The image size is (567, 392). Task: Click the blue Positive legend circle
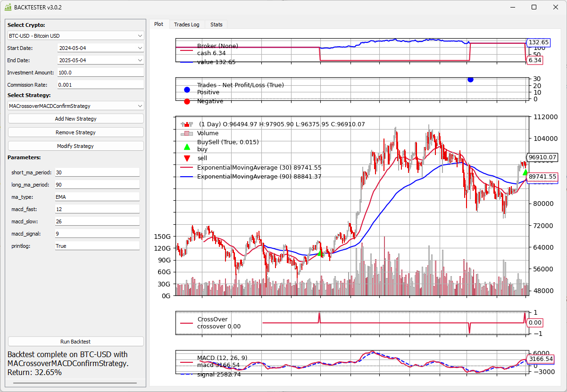pos(187,90)
